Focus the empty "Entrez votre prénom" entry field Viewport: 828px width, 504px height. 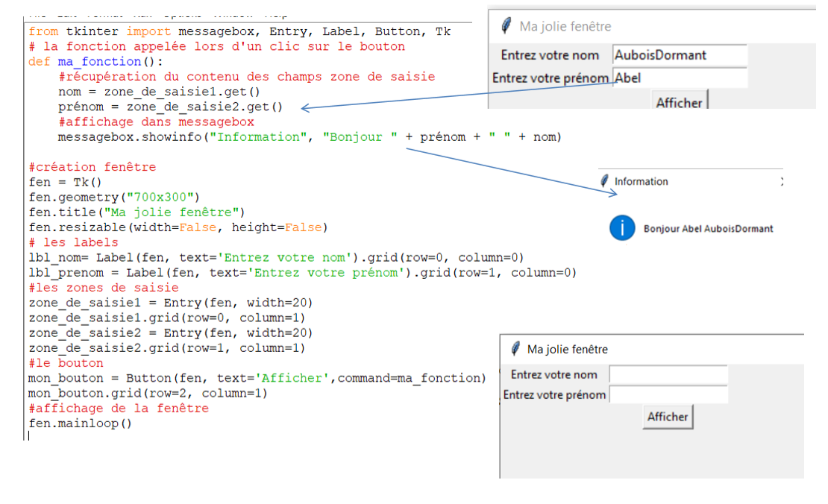coord(668,394)
